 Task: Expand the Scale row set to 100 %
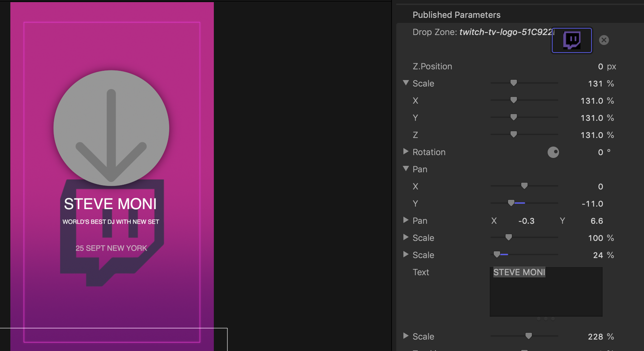406,237
